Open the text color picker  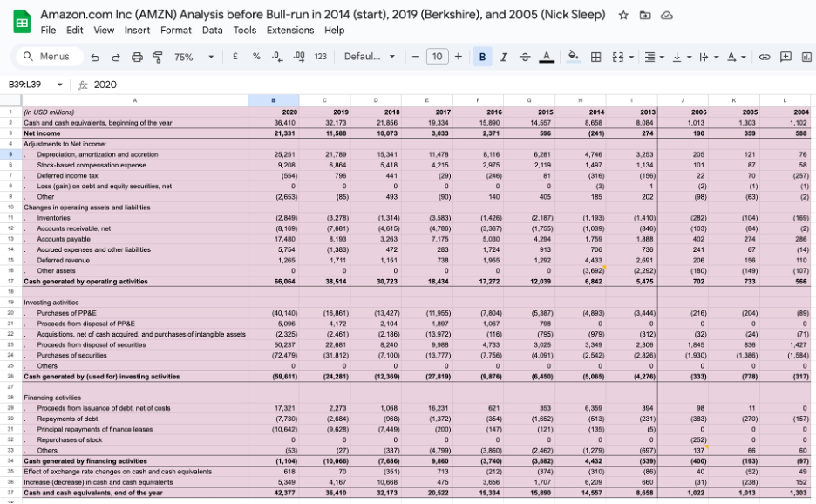pos(547,57)
